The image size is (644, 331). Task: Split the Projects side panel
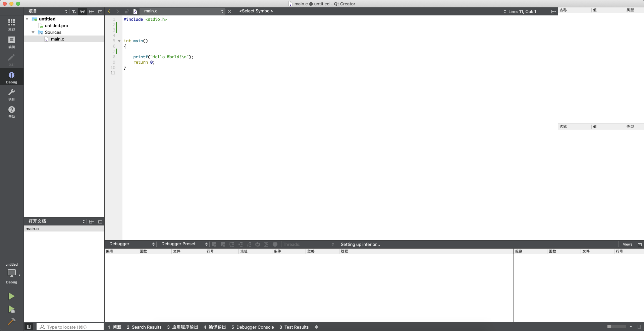91,11
